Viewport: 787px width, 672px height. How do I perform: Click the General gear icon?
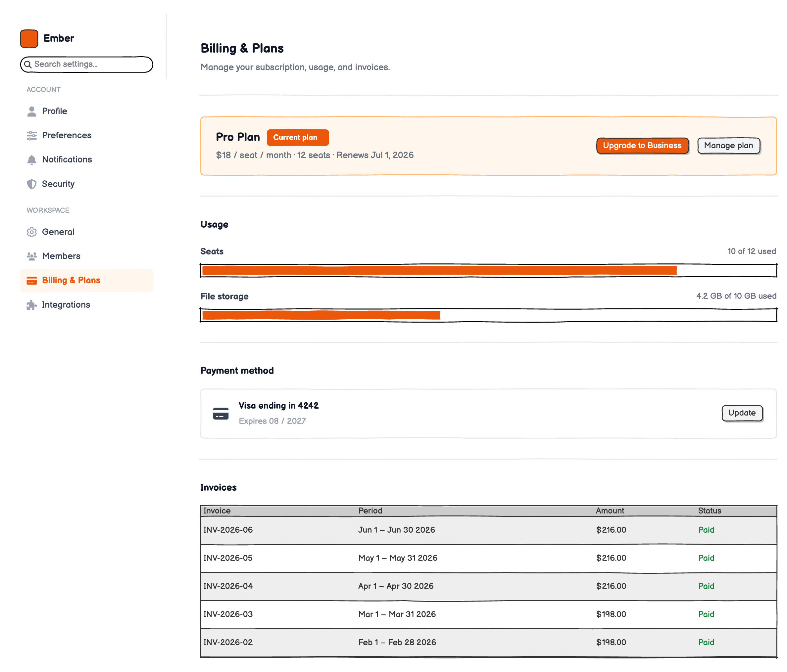coord(31,232)
